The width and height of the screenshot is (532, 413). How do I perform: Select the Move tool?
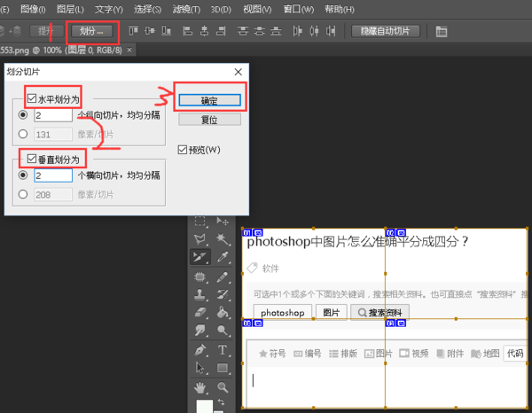point(223,222)
